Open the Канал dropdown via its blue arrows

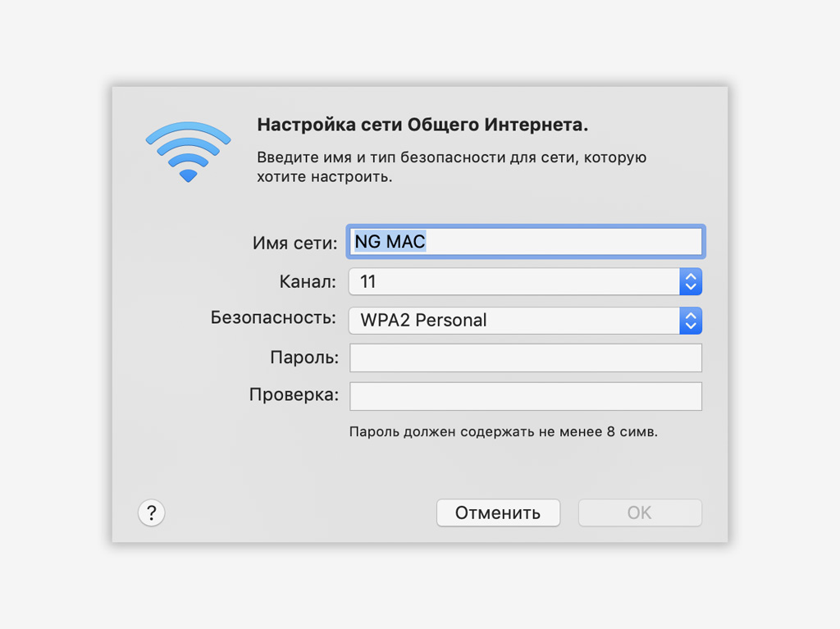pyautogui.click(x=691, y=281)
